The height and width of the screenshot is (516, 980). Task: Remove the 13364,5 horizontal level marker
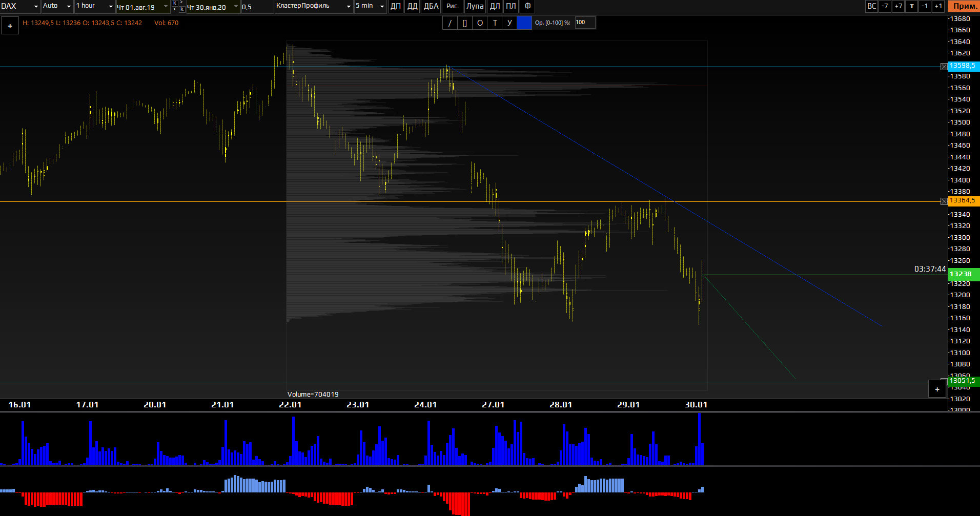click(x=944, y=201)
